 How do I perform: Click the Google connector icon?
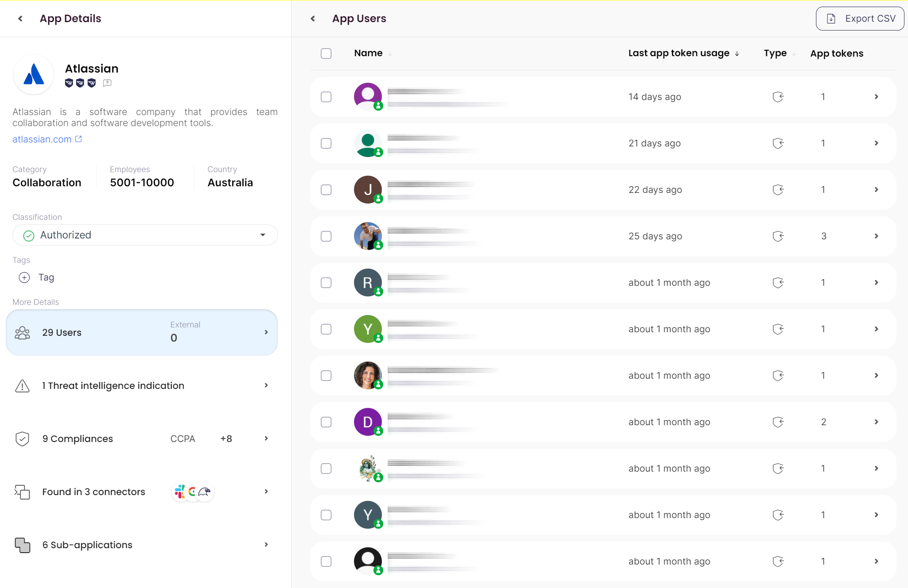(x=192, y=492)
